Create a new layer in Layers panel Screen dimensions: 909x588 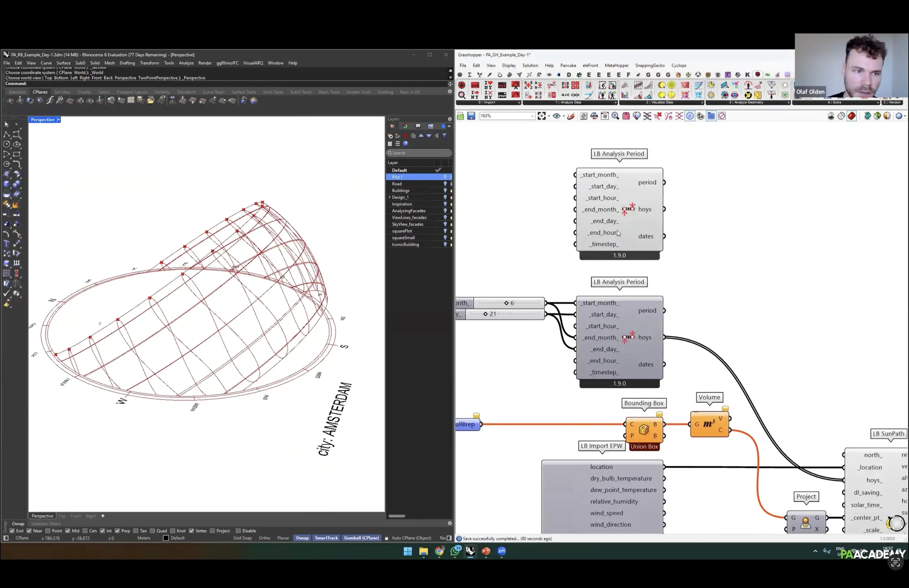[x=390, y=136]
